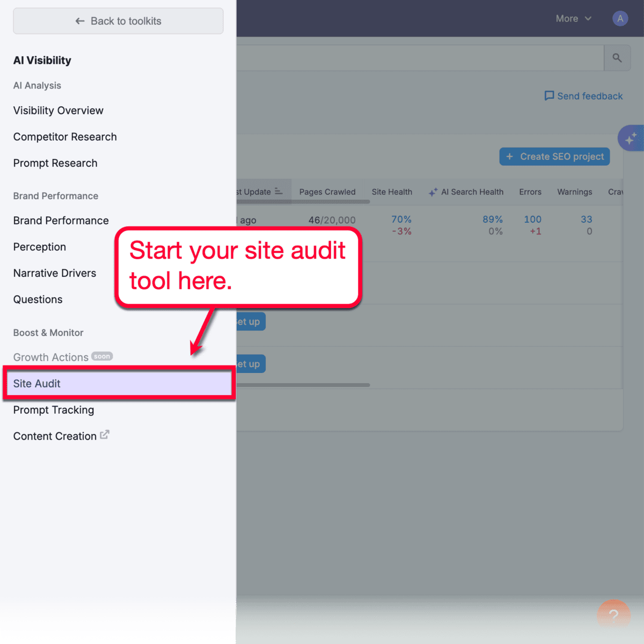Click the A account avatar
The height and width of the screenshot is (644, 644).
pos(620,18)
